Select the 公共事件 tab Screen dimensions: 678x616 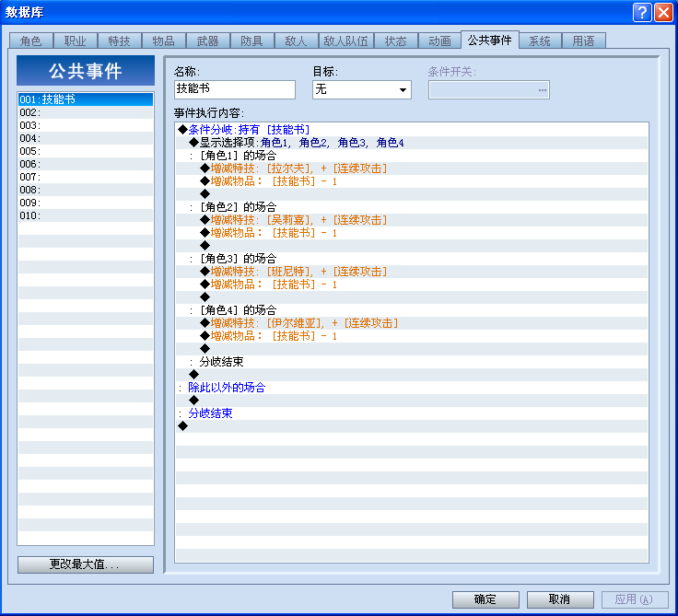point(490,41)
